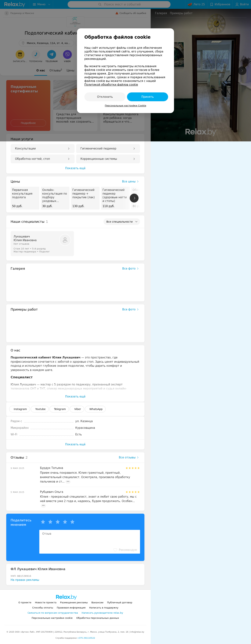This screenshot has width=251, height=644.
Task: Open the Лето 25 watermelon link
Action: pos(196,4)
